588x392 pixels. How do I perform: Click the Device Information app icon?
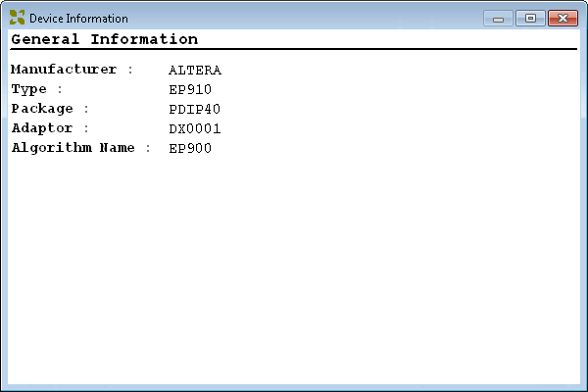(17, 18)
